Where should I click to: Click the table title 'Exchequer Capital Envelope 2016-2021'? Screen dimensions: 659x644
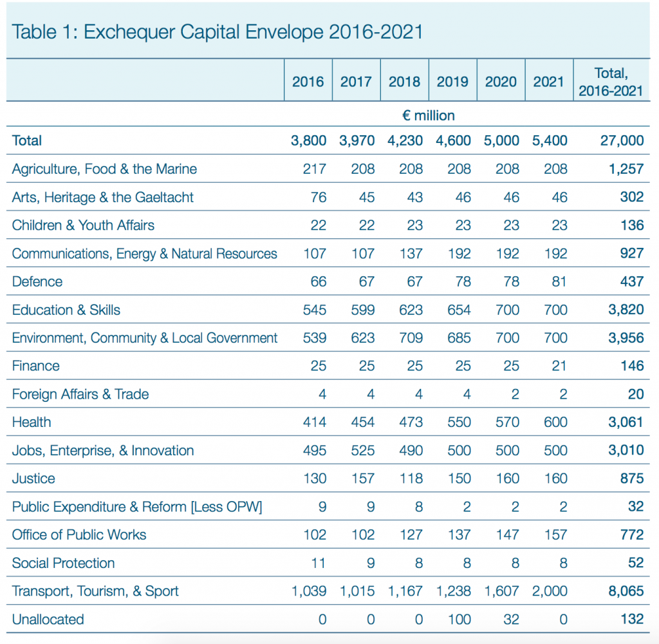click(218, 32)
